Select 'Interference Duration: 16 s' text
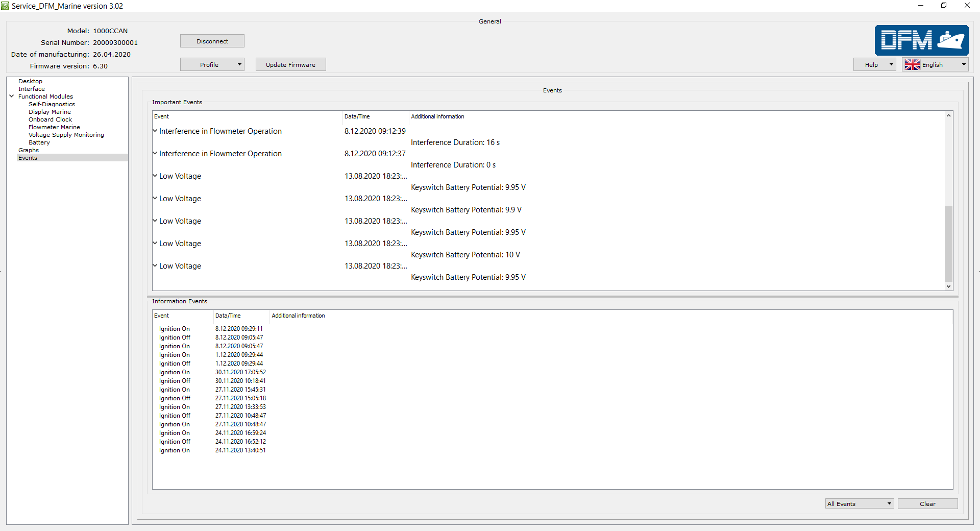 coord(455,142)
